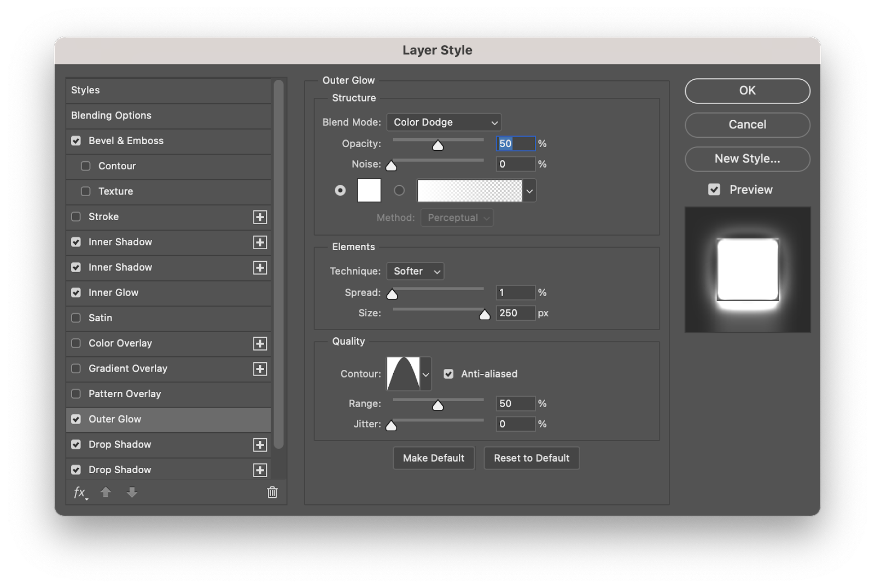Viewport: 875px width, 588px height.
Task: Click the move effect up arrow
Action: (106, 492)
